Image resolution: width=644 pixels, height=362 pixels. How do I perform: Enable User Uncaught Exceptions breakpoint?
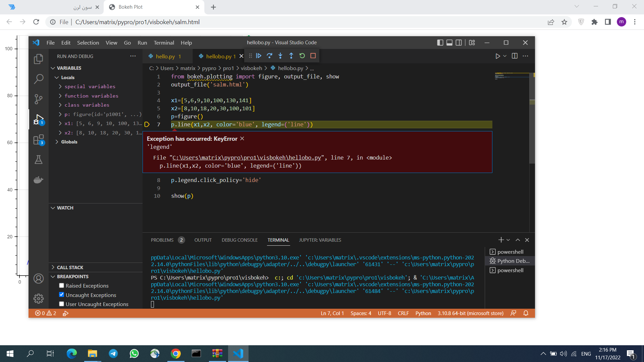click(61, 304)
